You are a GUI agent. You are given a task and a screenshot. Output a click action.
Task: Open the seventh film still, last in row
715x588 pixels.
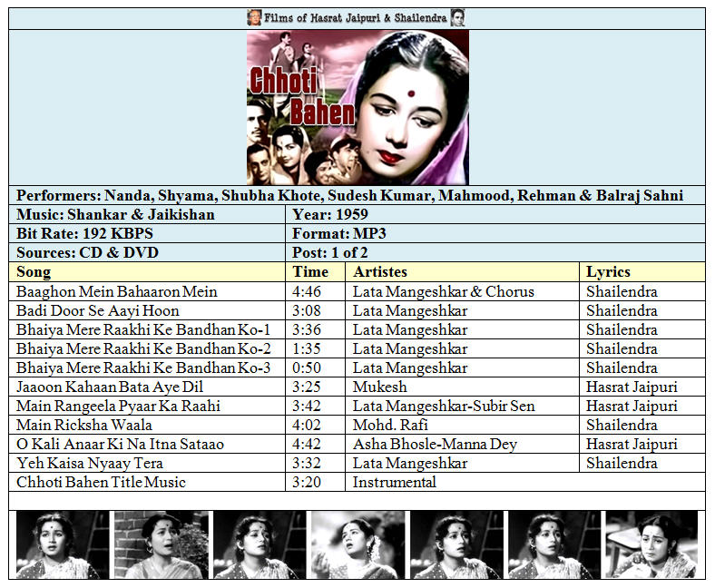pyautogui.click(x=652, y=545)
